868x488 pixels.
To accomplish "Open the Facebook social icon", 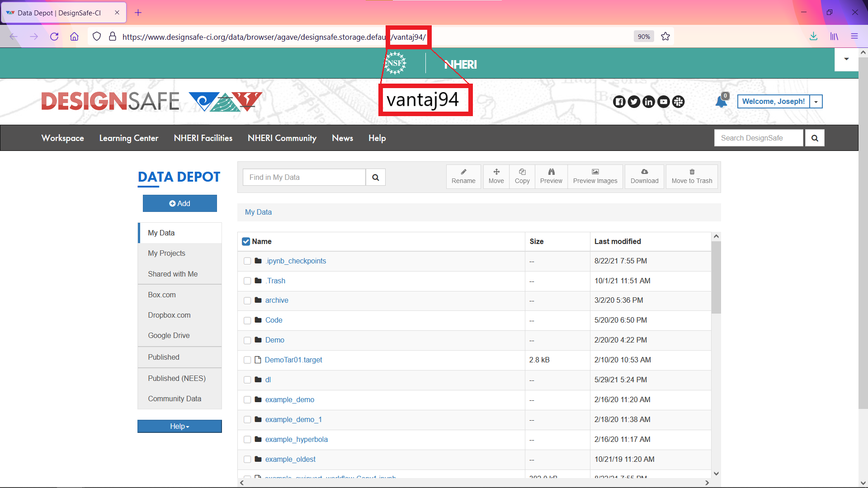I will (x=619, y=102).
